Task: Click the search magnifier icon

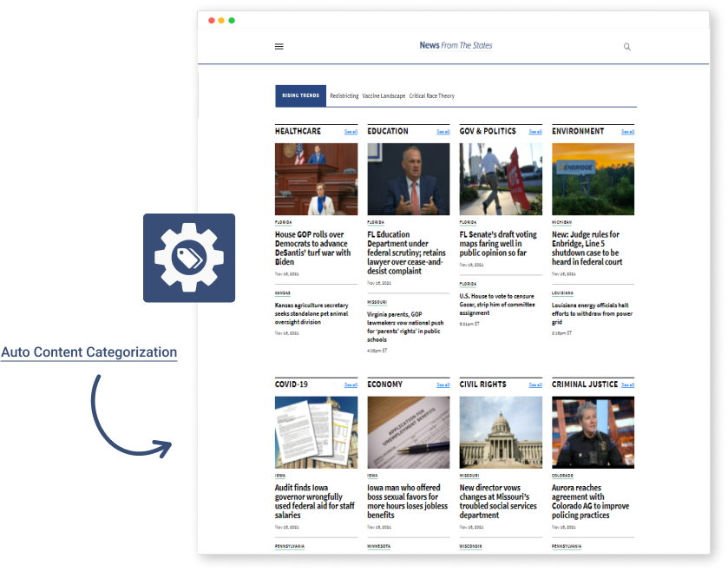Action: pos(626,46)
